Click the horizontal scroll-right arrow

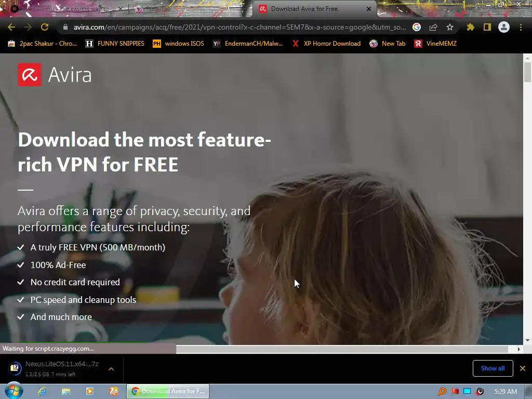pos(518,349)
